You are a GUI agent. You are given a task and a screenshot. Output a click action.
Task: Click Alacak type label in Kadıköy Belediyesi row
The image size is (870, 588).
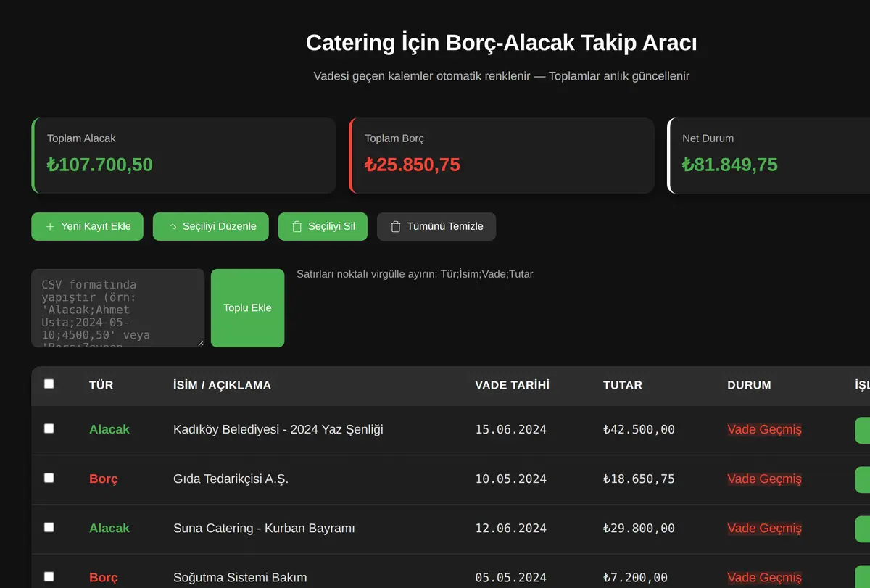[x=109, y=429]
